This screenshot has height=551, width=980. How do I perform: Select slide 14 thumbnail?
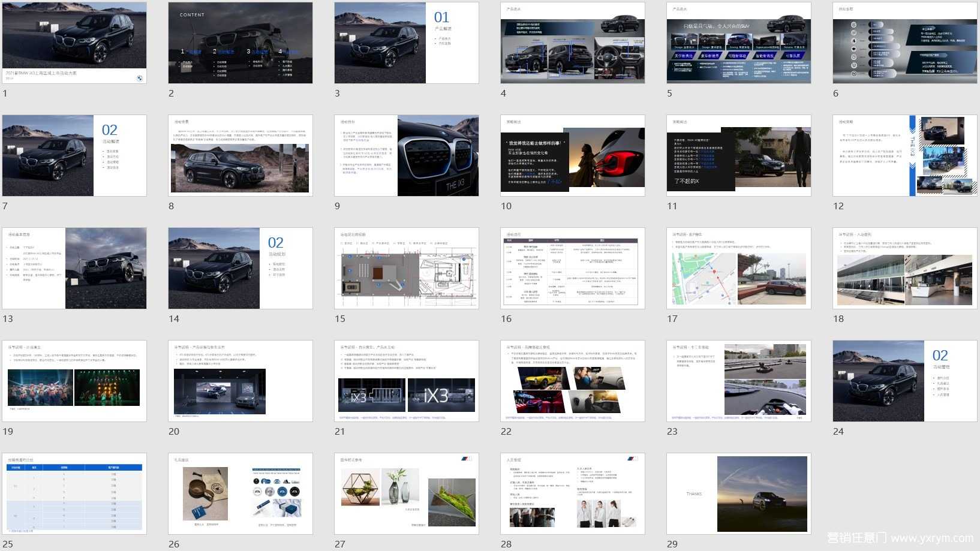click(x=241, y=268)
